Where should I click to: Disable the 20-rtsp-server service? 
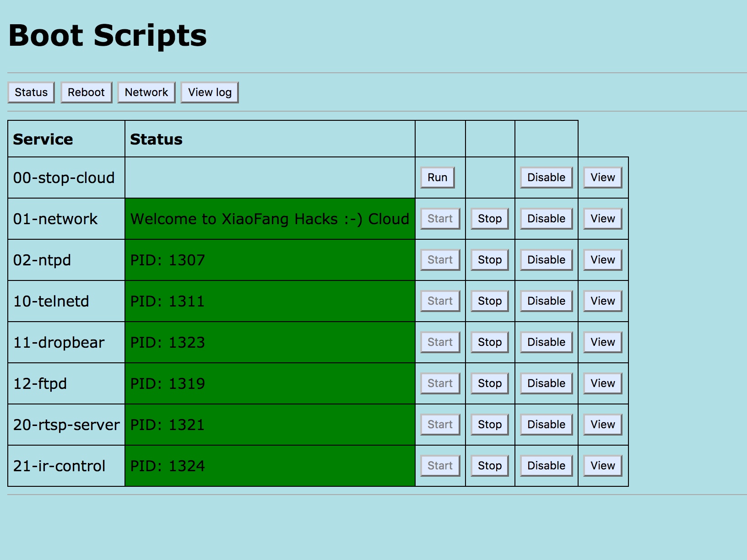point(547,425)
